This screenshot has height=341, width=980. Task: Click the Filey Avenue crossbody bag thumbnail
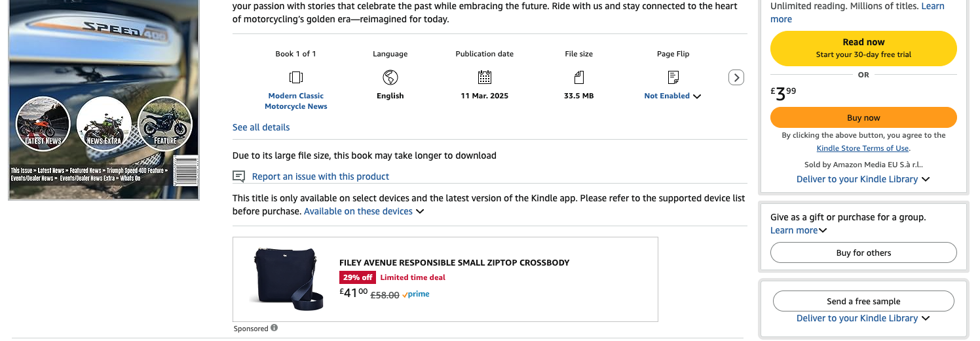pos(286,279)
